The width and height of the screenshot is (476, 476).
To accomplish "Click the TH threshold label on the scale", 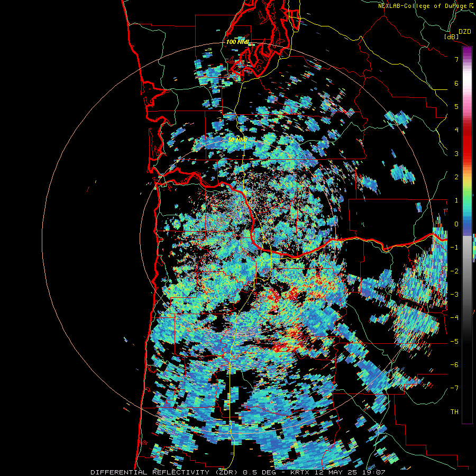I will tap(454, 411).
